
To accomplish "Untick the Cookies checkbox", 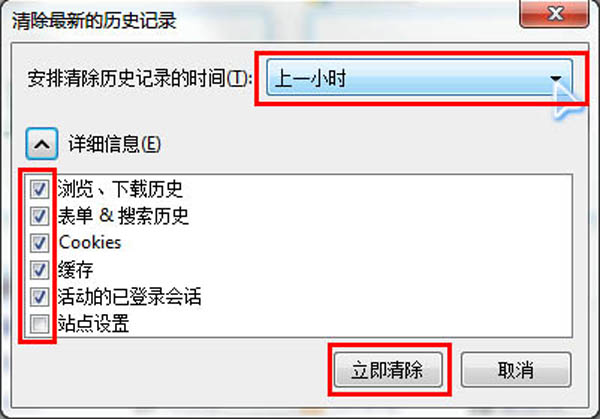I will coord(39,243).
